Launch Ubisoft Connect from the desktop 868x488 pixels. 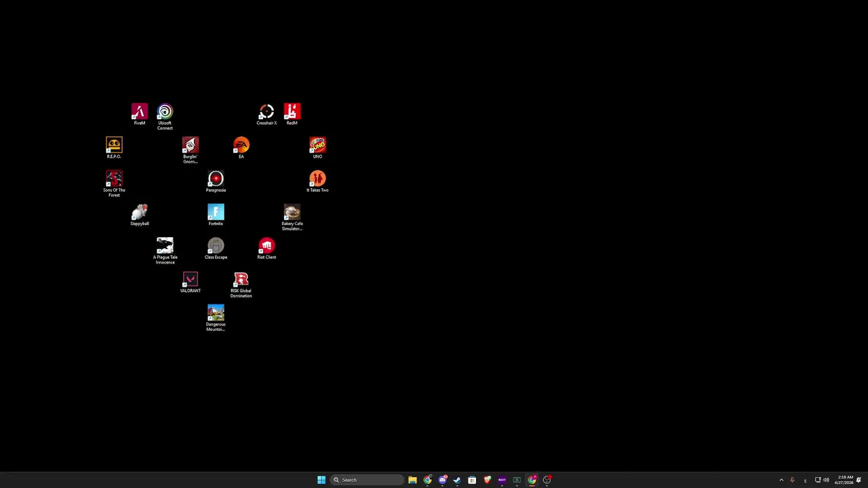click(165, 117)
